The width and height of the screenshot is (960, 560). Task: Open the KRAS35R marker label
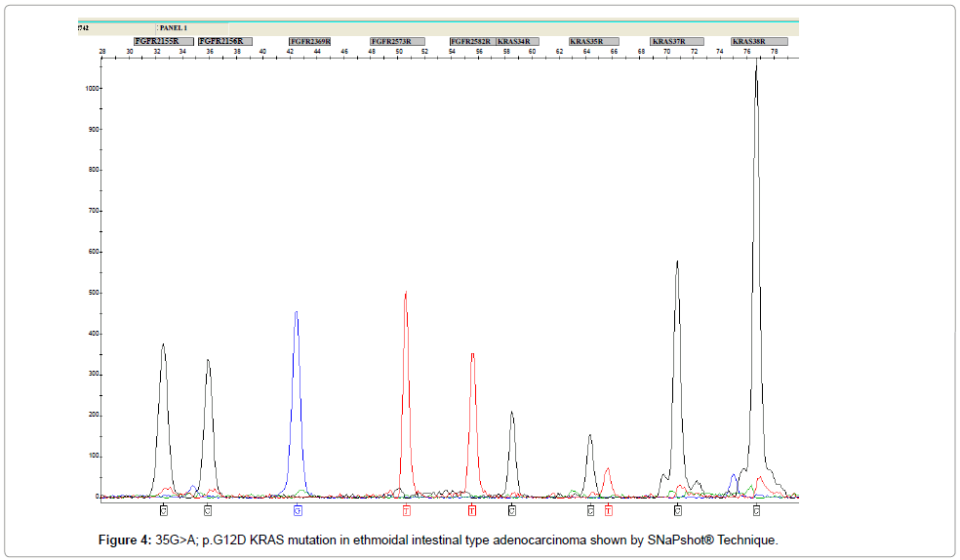[594, 42]
